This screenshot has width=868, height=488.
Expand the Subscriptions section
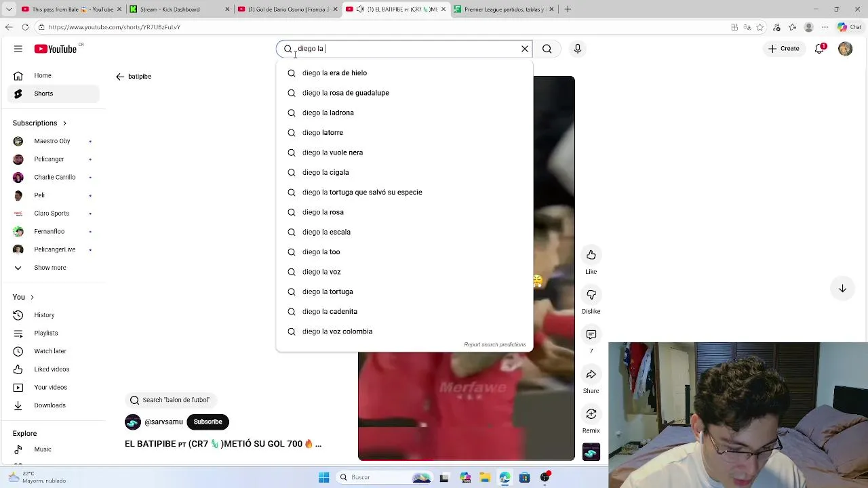click(39, 123)
